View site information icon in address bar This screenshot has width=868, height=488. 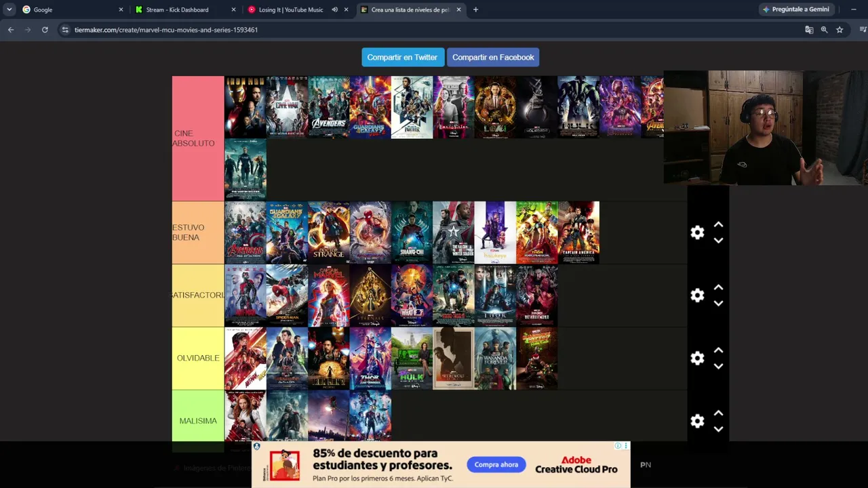[x=64, y=30]
